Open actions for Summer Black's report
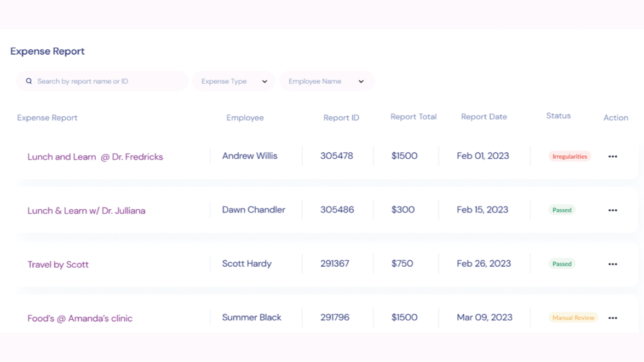 click(612, 317)
